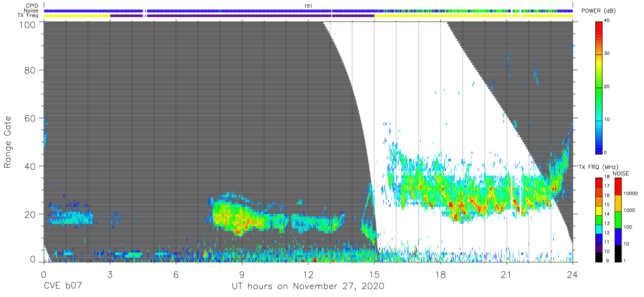Click the Range Gate axis tick "40"
This screenshot has height=297, width=644.
click(30, 166)
